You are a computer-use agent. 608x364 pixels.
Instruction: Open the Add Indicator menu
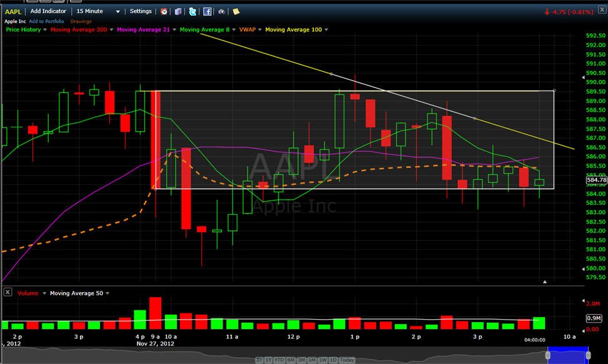48,11
